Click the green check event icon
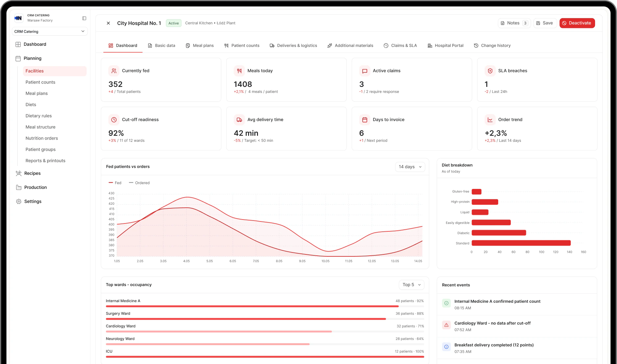The height and width of the screenshot is (364, 617). [446, 303]
